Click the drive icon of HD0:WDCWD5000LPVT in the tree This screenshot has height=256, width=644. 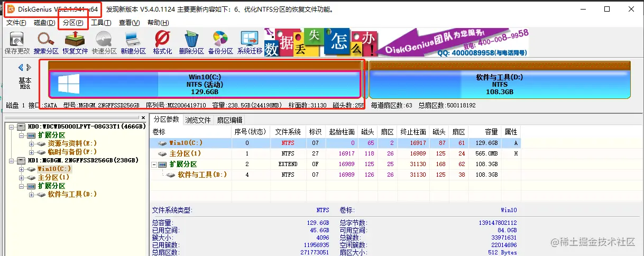point(22,127)
